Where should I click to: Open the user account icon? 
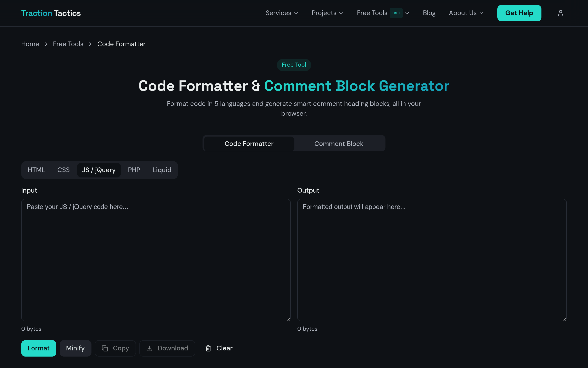pos(560,13)
